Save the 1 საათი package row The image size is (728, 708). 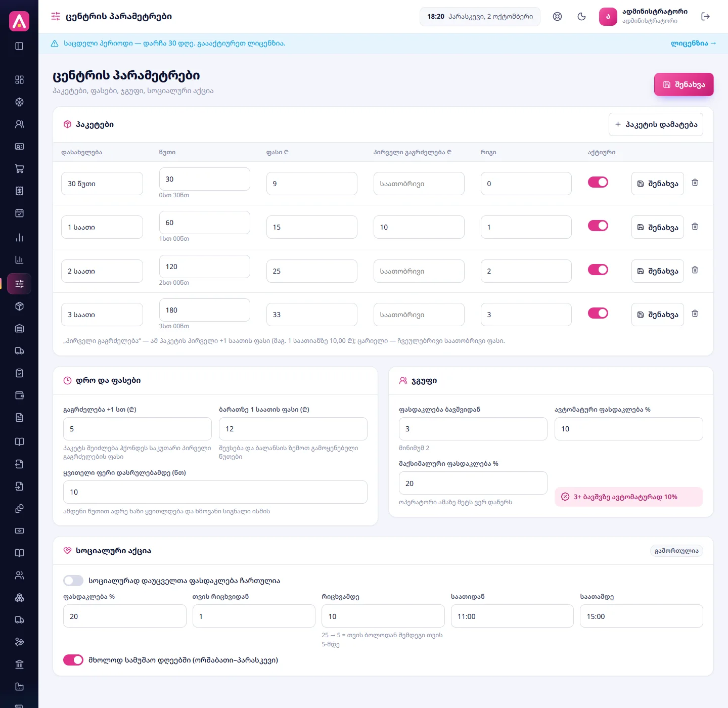click(657, 227)
